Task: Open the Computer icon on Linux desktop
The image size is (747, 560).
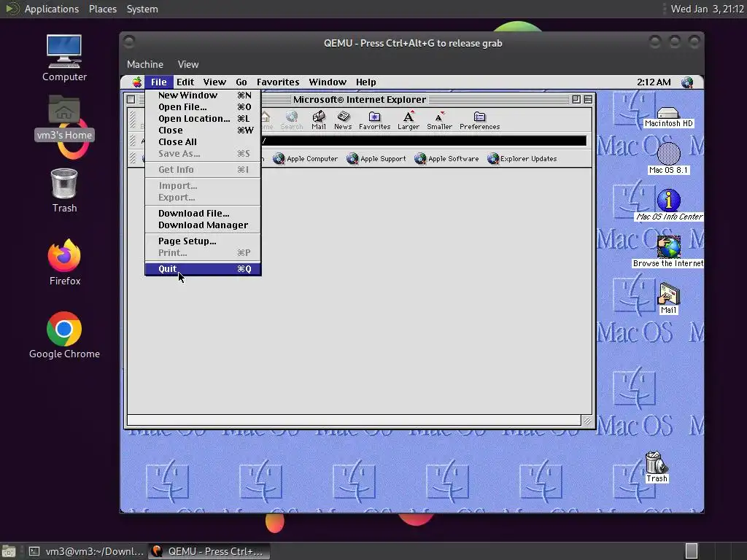Action: [64, 58]
